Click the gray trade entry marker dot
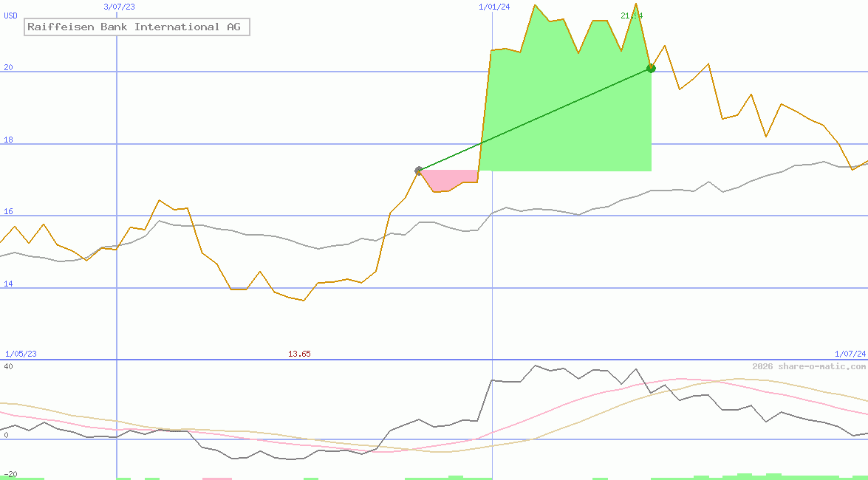 (x=419, y=171)
